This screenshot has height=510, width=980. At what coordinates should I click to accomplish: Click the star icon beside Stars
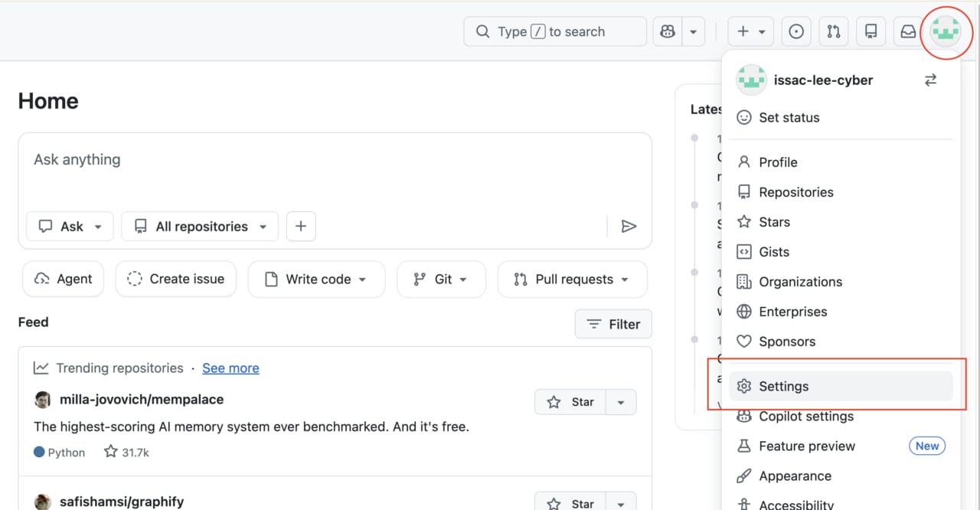point(743,222)
